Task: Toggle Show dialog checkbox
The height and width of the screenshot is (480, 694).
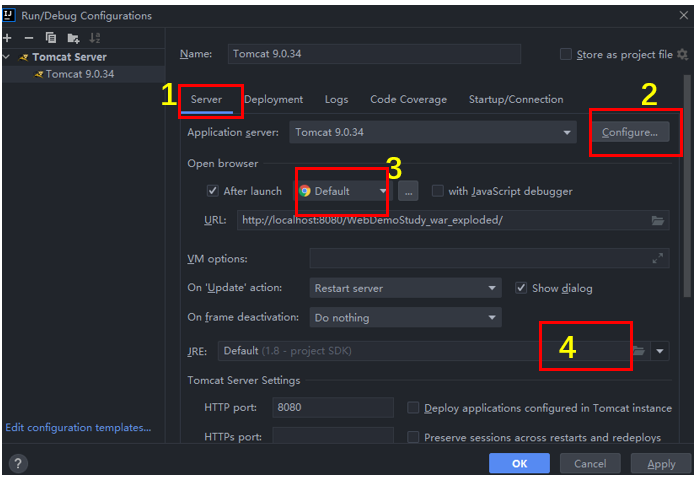Action: [521, 288]
